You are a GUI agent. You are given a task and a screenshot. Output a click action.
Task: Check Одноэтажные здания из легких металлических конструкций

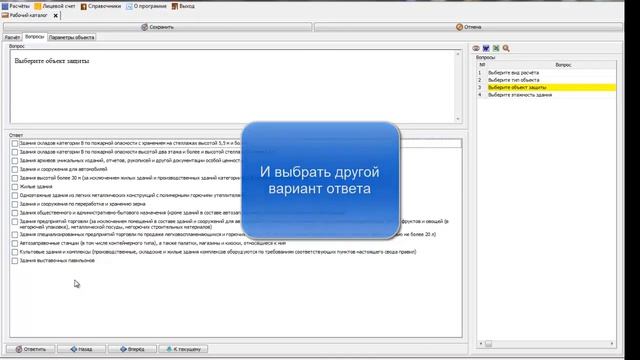pyautogui.click(x=15, y=196)
